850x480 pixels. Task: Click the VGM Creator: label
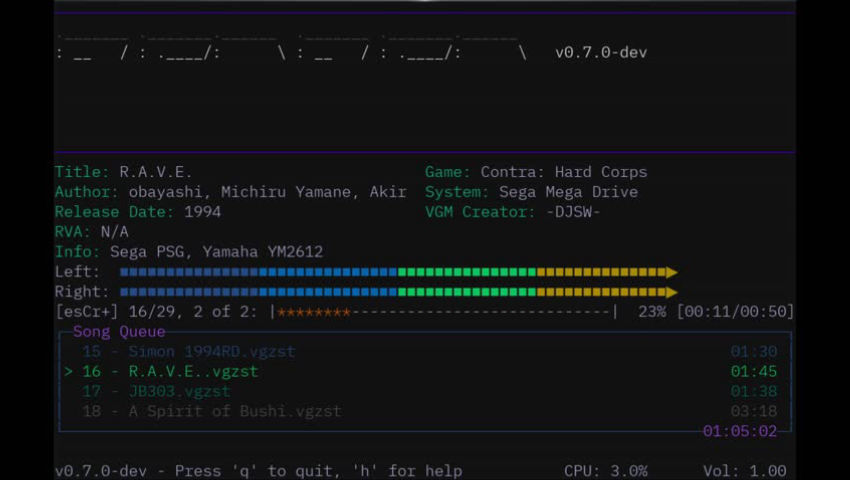[480, 212]
